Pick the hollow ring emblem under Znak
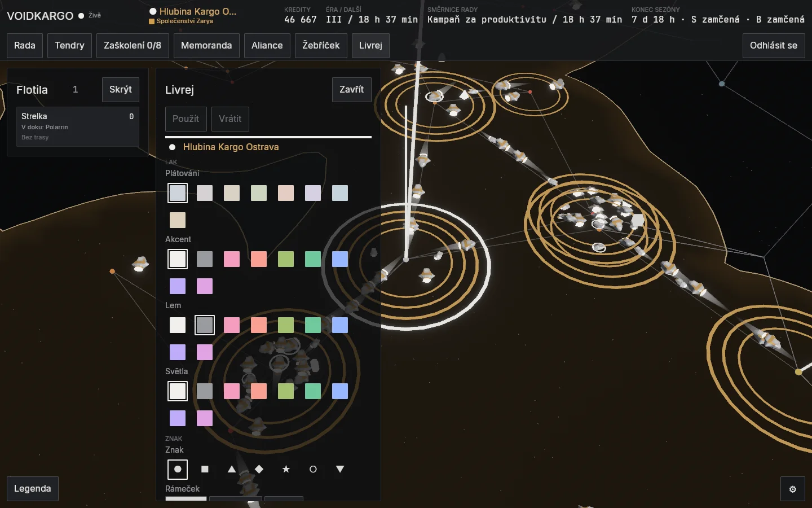812x508 pixels. 313,469
